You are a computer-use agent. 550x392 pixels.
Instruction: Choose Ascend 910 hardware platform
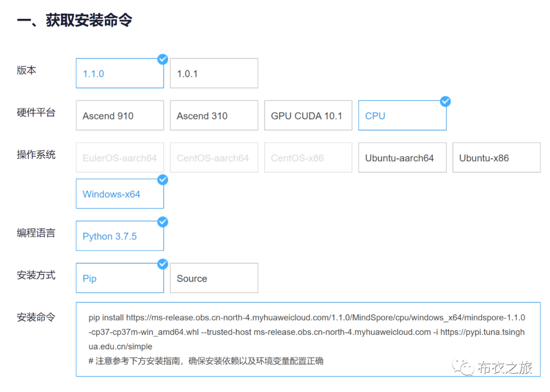pos(120,116)
